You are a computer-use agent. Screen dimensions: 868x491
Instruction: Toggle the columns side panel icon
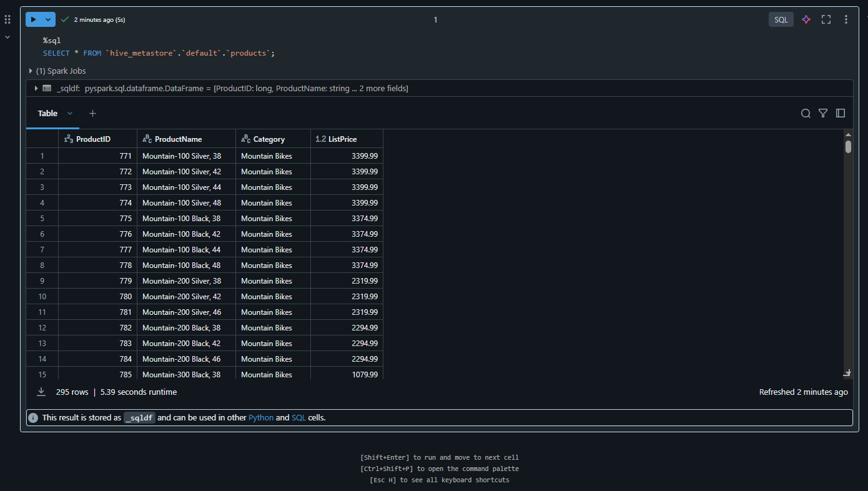click(x=841, y=113)
